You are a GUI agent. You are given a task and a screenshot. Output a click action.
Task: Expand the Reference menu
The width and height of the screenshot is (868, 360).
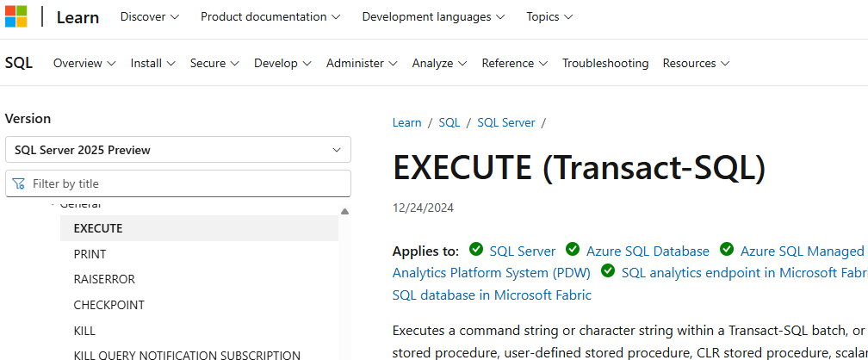pos(515,63)
